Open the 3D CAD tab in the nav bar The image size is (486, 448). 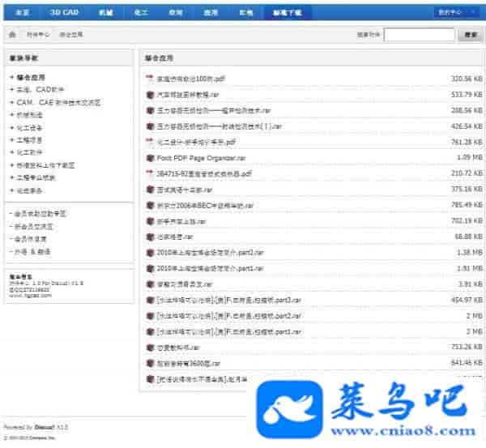64,12
